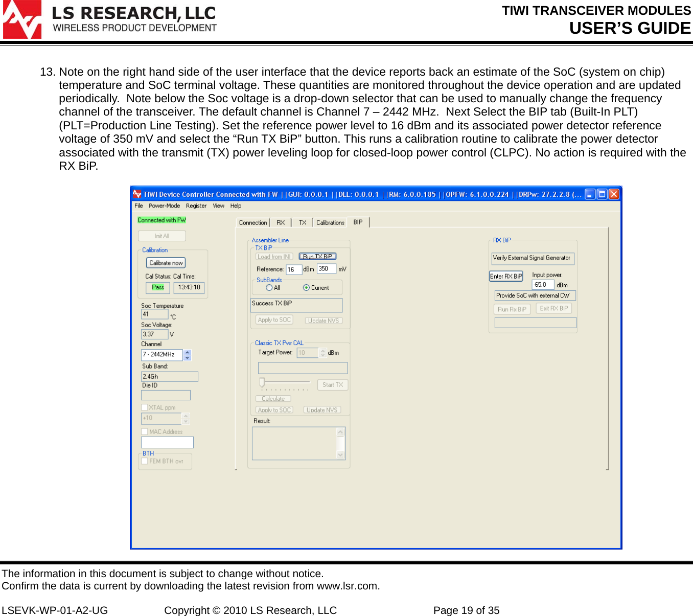The height and width of the screenshot is (616, 693).
Task: Maximize the TIWI Device Controller window
Action: coord(602,194)
